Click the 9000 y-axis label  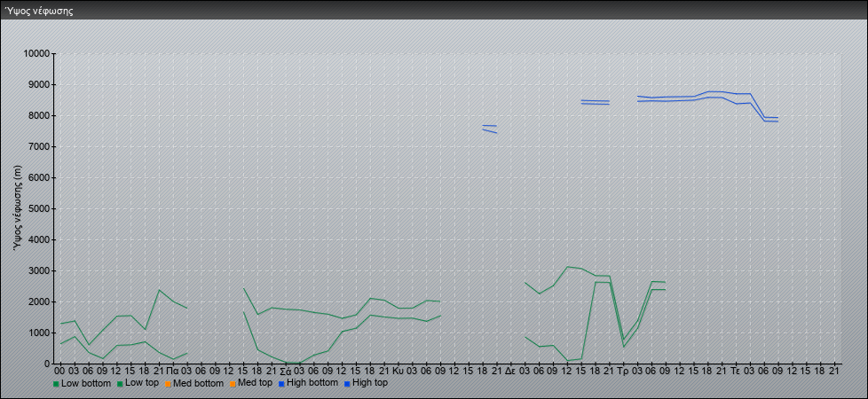(39, 84)
